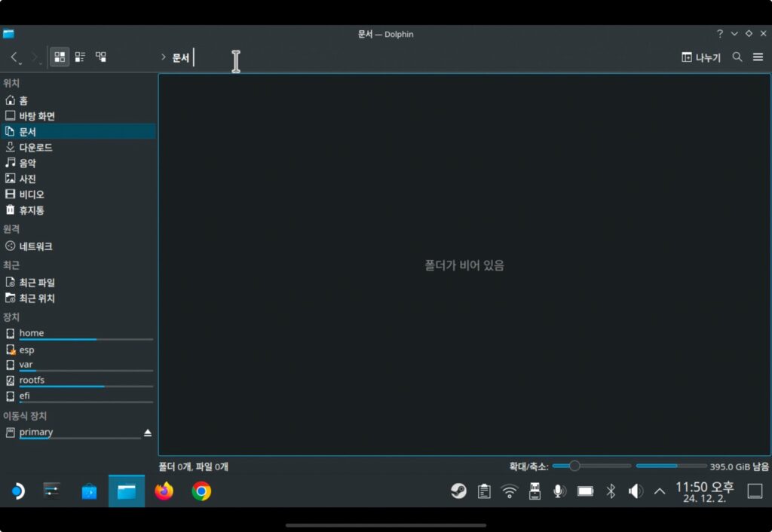Screen dimensions: 772x532
Task: Click the zoom slider handle
Action: [574, 466]
